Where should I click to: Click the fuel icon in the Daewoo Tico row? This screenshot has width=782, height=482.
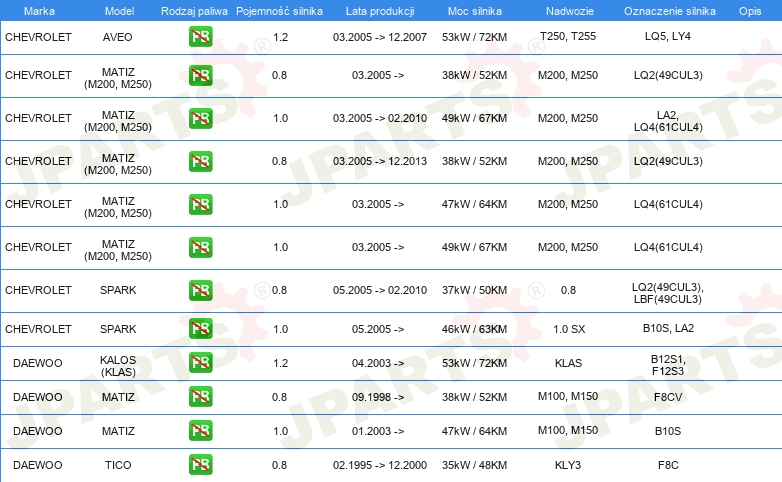pyautogui.click(x=200, y=465)
